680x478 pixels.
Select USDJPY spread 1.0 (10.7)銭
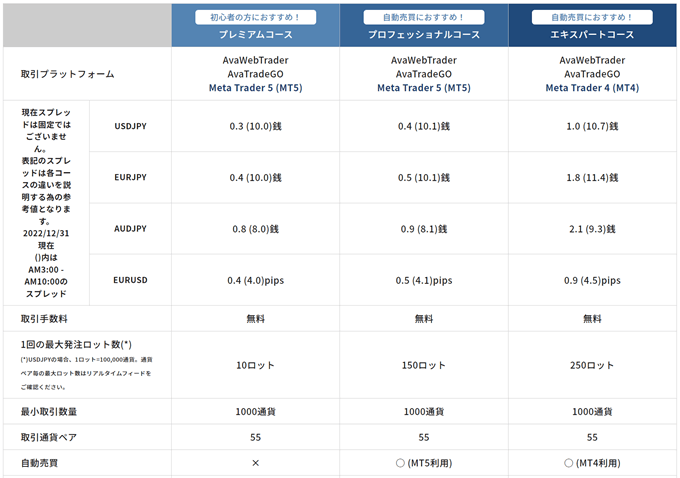[x=592, y=126]
